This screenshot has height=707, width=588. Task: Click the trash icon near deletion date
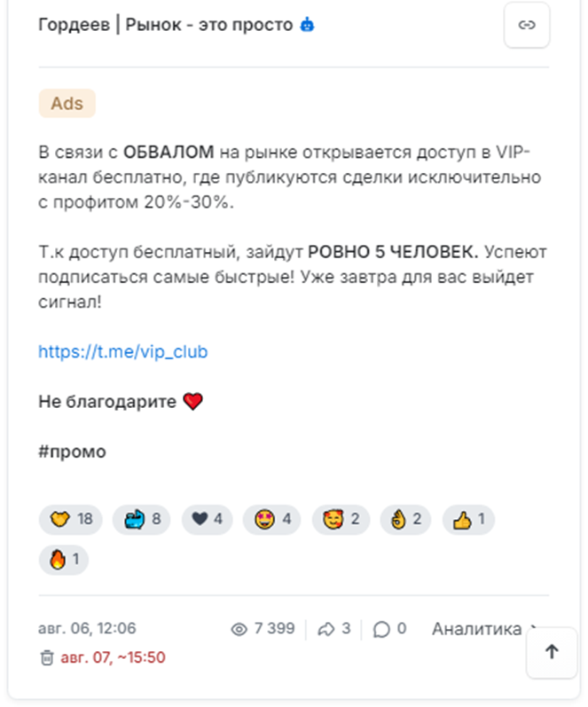(47, 658)
